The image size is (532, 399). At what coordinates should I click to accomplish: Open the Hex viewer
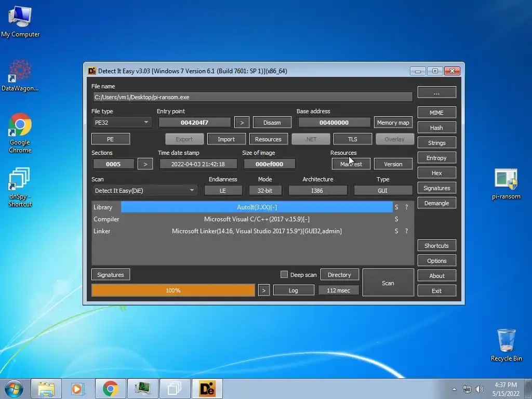[x=436, y=172]
